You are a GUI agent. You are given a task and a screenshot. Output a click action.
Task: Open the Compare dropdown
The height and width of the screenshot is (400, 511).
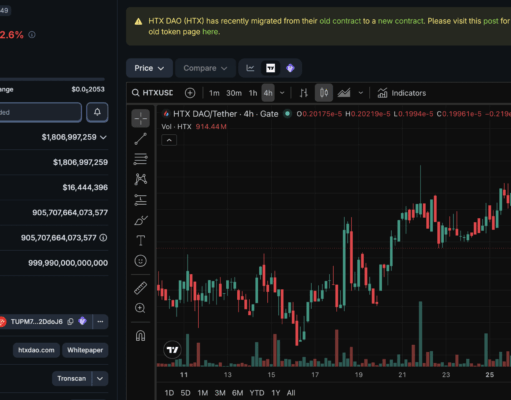pos(205,68)
